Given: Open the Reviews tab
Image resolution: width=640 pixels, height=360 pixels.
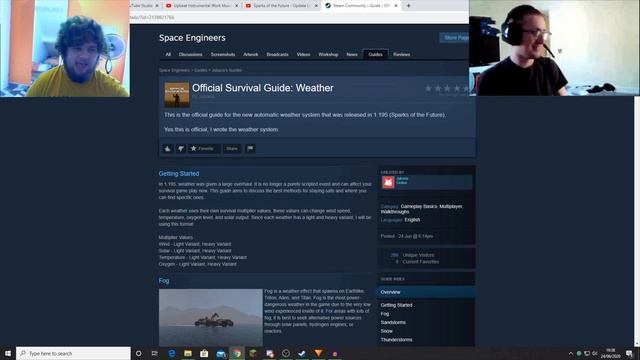Looking at the screenshot, I should (x=402, y=54).
